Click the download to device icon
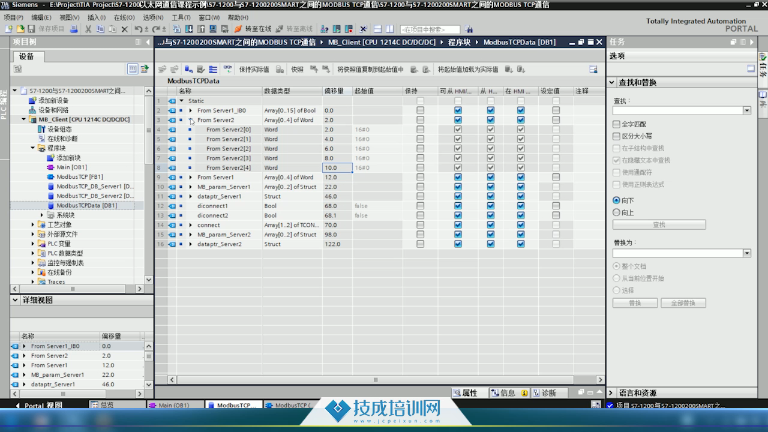 pyautogui.click(x=189, y=29)
